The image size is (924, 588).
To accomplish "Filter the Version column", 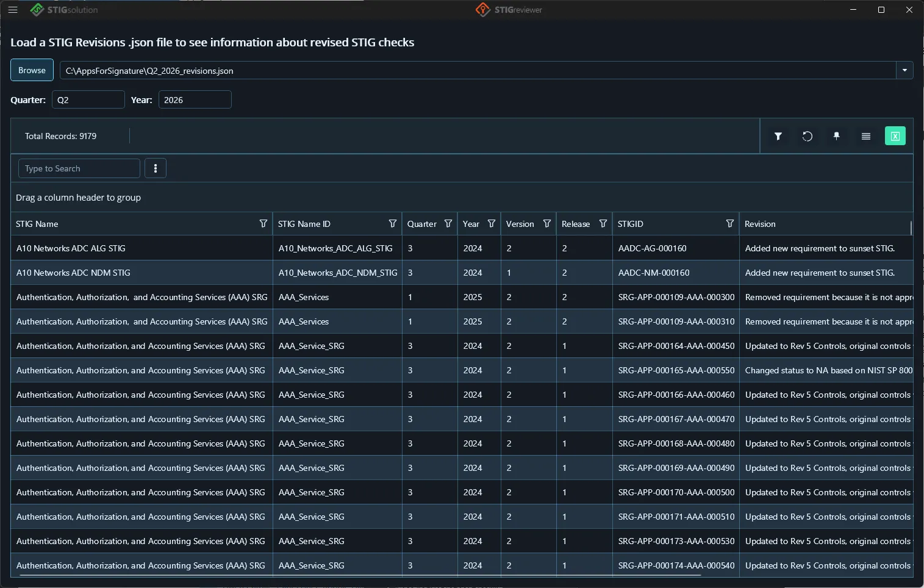I will point(547,224).
